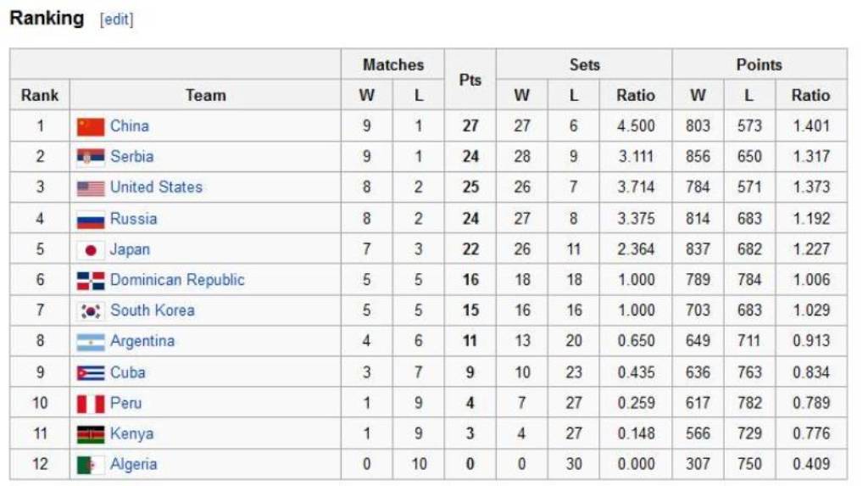The height and width of the screenshot is (486, 868).
Task: Open the Russia team link
Action: [x=133, y=219]
